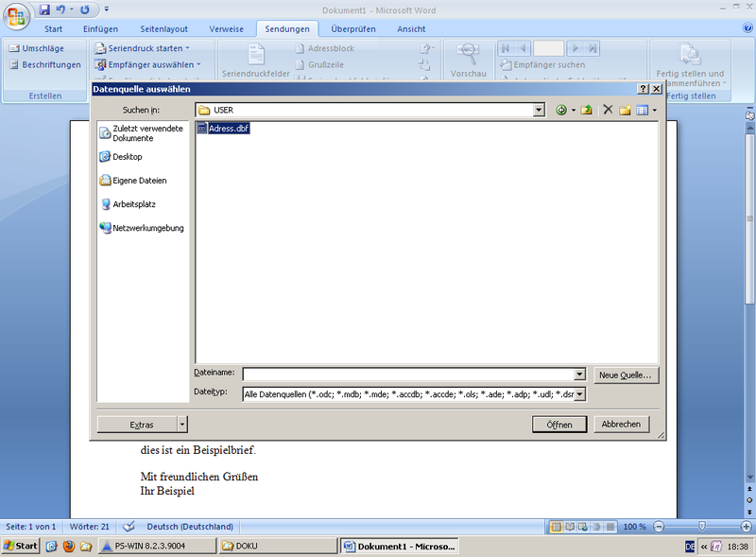Viewport: 756px width, 557px height.
Task: Switch to DOKU window in taskbar
Action: click(x=278, y=546)
